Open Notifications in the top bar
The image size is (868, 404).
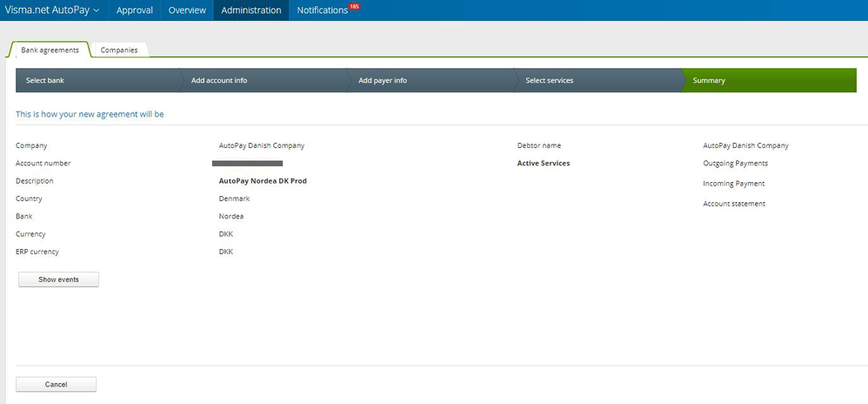(x=322, y=10)
